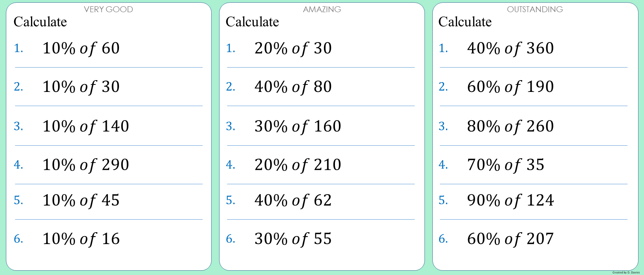Select the problem "20% of 30"

coord(293,48)
